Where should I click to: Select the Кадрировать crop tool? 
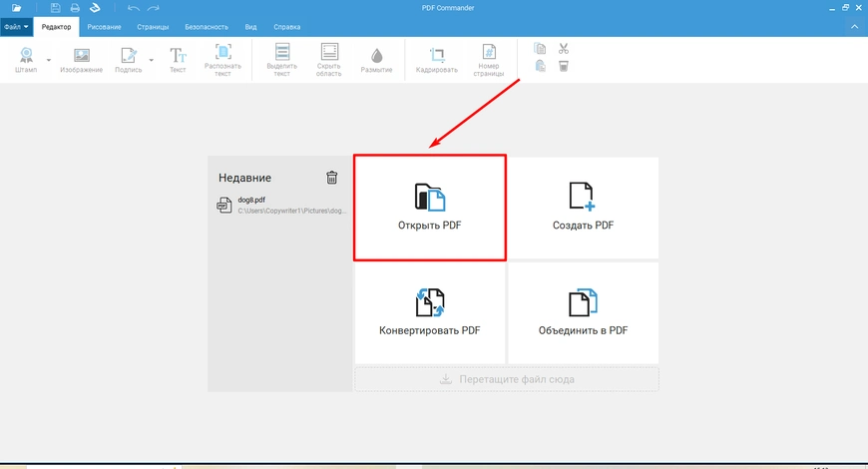point(437,60)
